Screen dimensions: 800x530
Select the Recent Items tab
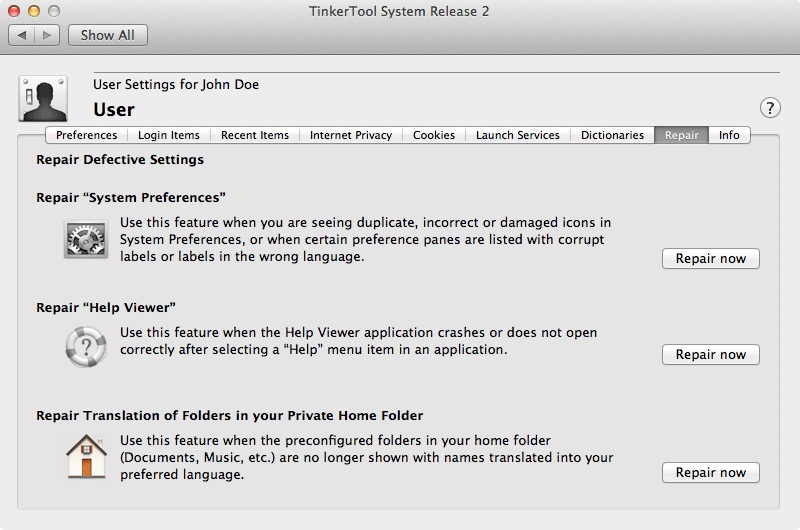point(254,135)
